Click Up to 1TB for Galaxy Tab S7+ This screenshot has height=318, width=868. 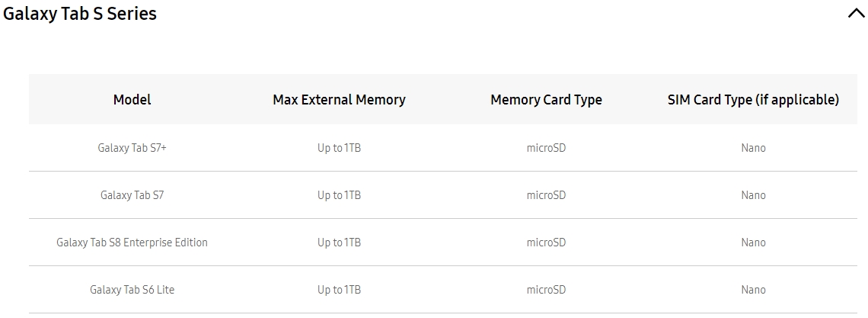tap(339, 148)
